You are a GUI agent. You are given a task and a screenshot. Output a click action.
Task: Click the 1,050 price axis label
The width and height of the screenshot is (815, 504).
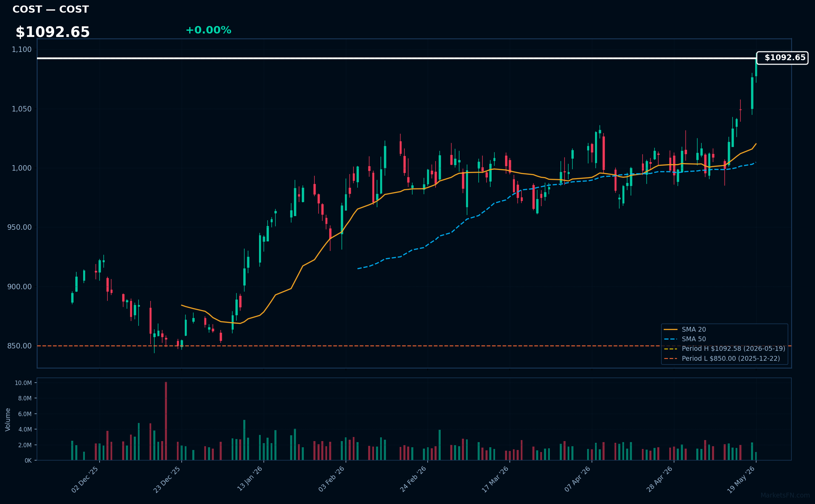coord(22,109)
